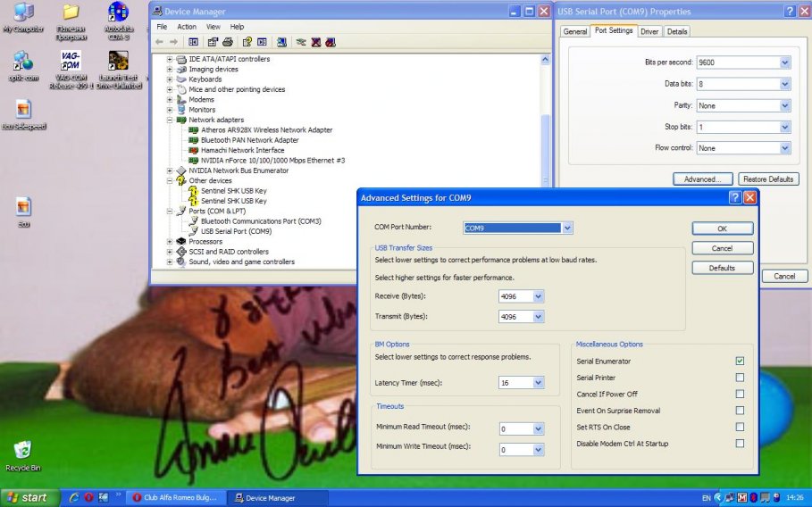The width and height of the screenshot is (812, 507).
Task: Click the Uninstall device toolbar icon
Action: (316, 42)
